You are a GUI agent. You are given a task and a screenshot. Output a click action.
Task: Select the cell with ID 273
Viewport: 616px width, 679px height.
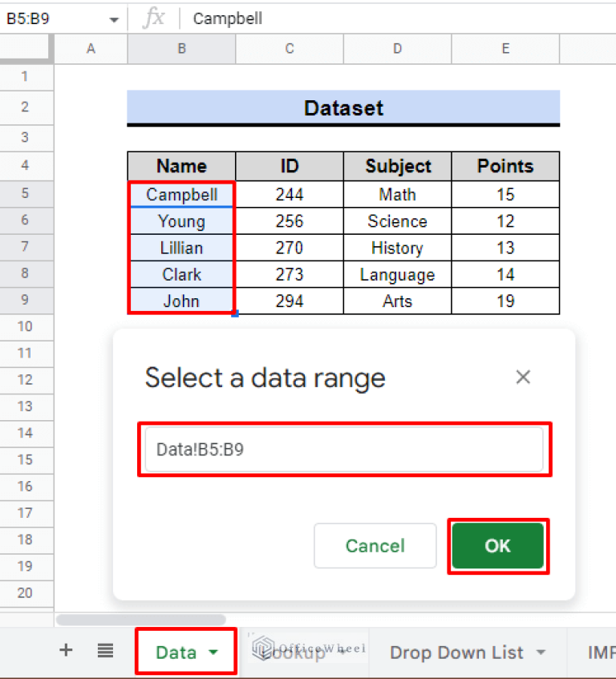290,274
